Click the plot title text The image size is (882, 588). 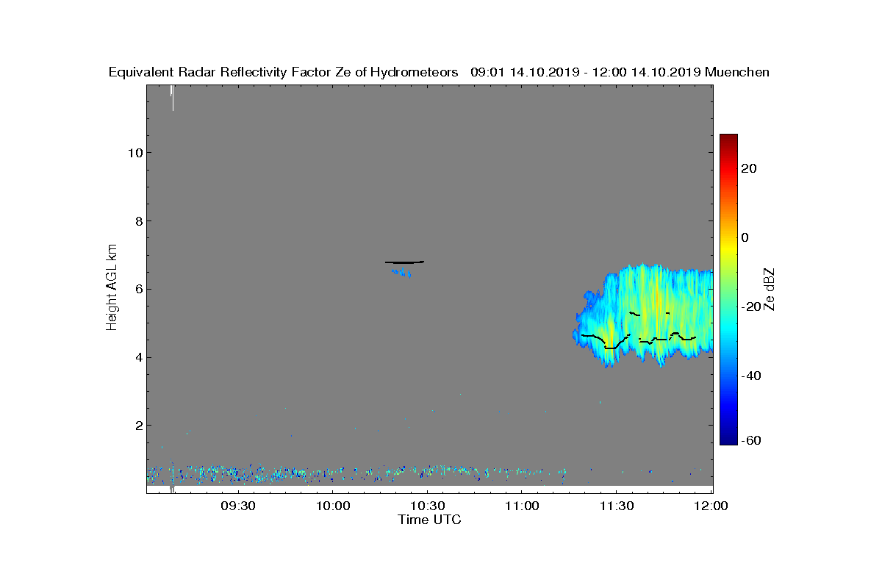[439, 72]
